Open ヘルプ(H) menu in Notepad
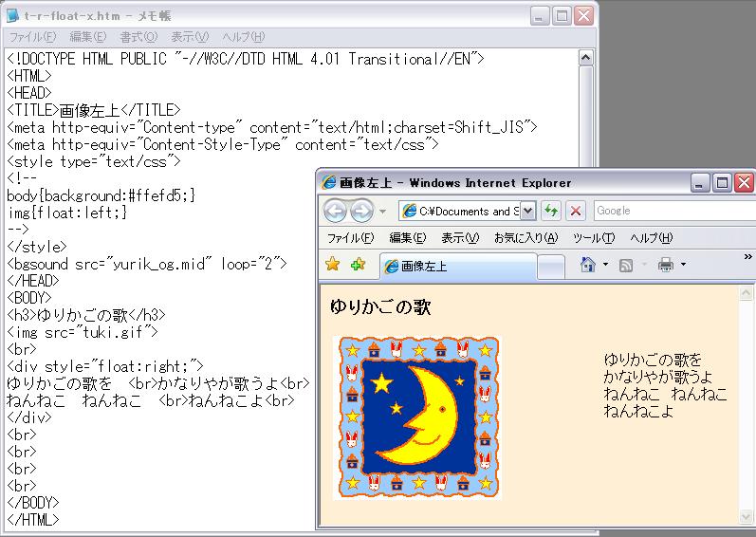Viewport: 756px width, 537px height. pos(244,37)
